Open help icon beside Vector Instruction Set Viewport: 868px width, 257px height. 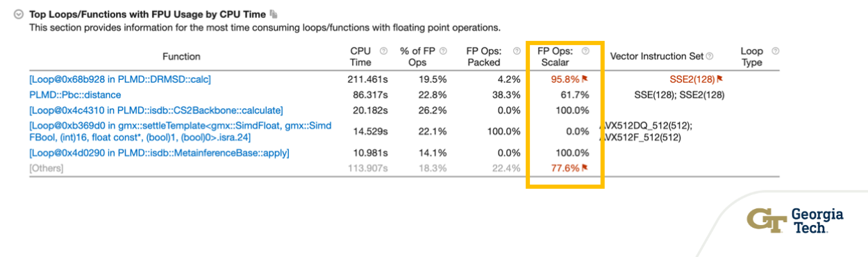pos(710,56)
